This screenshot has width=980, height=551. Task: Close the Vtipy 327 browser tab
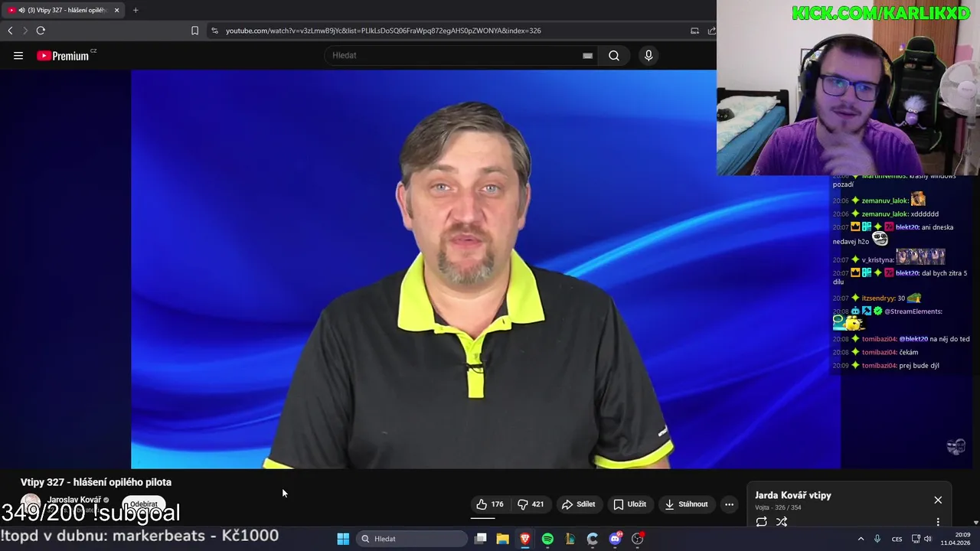116,10
